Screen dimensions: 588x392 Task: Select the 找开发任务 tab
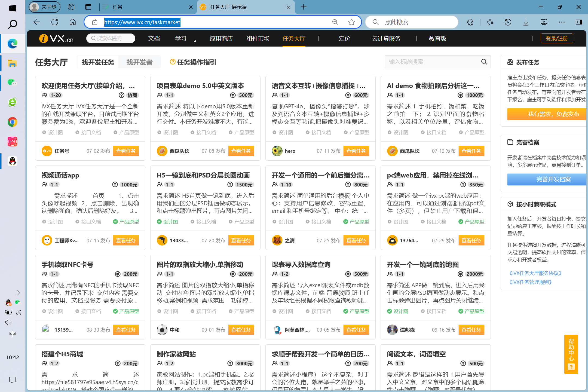click(98, 62)
